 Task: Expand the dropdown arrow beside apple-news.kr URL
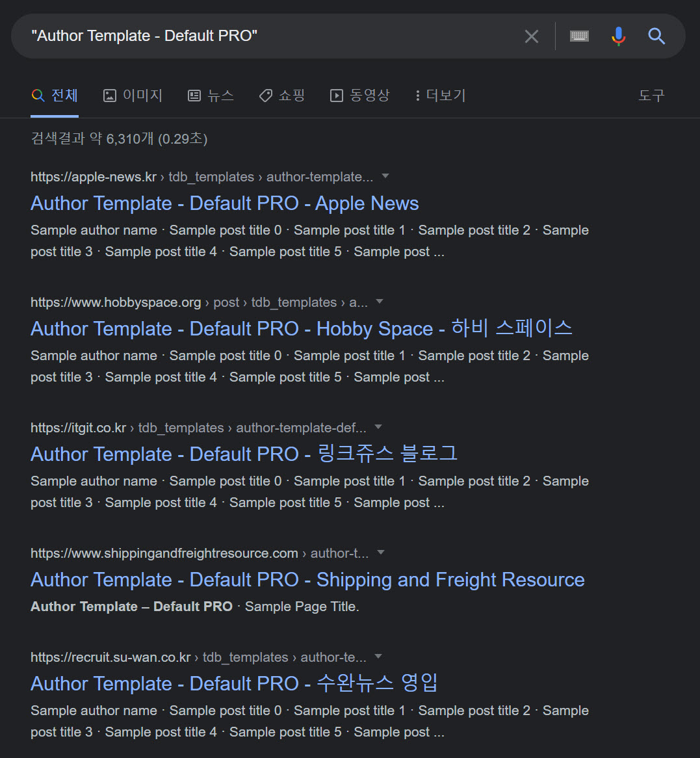385,176
